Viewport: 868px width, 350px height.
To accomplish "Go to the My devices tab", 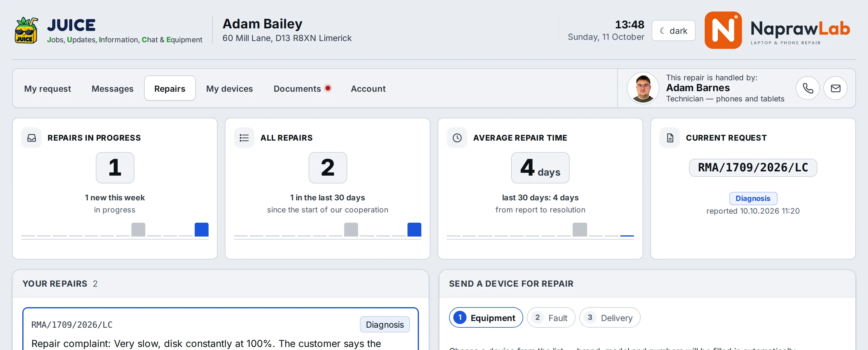I will tap(229, 88).
